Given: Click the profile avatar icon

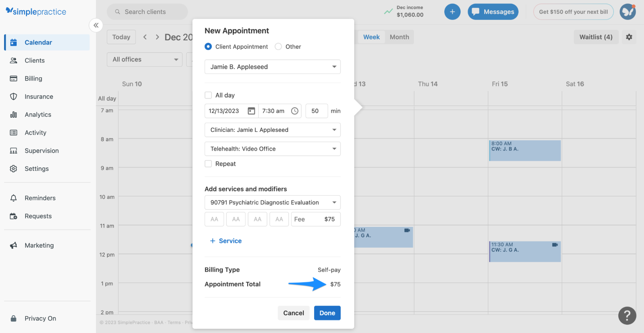Looking at the screenshot, I should click(x=628, y=12).
